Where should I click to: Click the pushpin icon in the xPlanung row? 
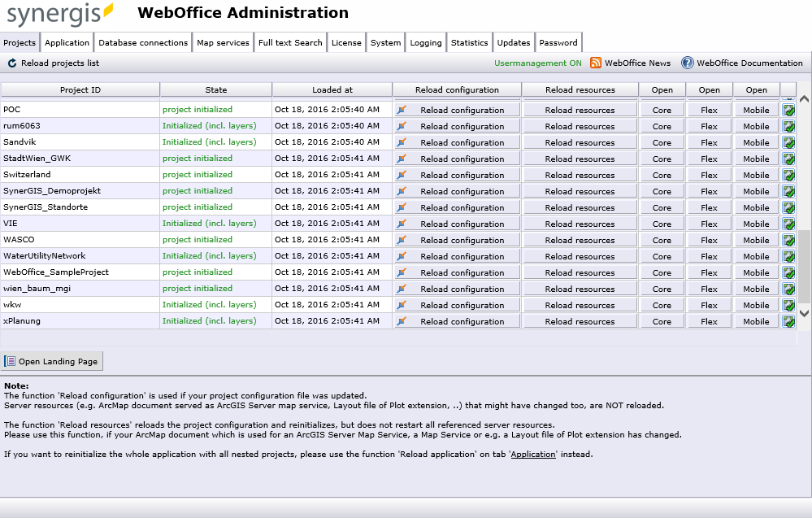coord(401,320)
